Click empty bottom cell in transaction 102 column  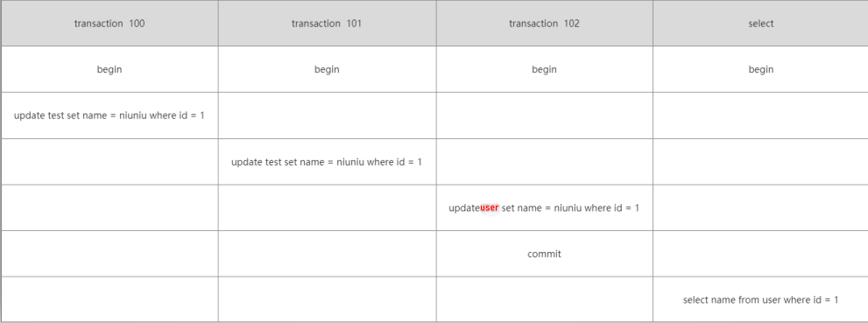[544, 299]
